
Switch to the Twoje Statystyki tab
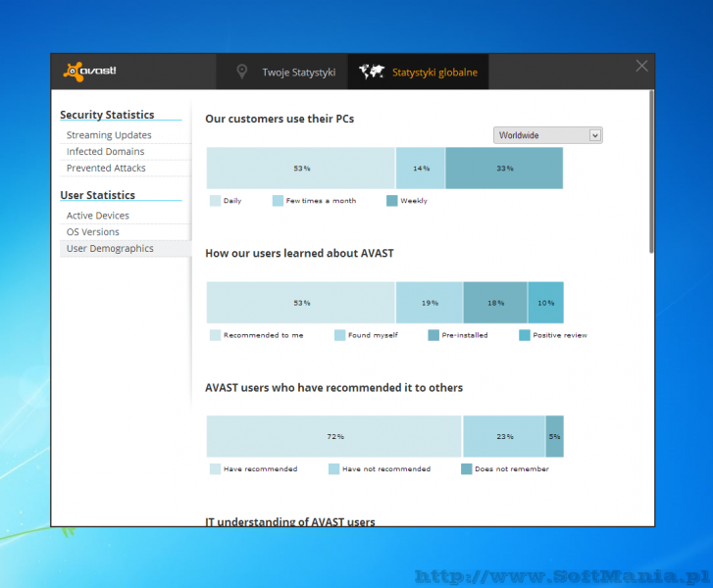click(x=281, y=72)
